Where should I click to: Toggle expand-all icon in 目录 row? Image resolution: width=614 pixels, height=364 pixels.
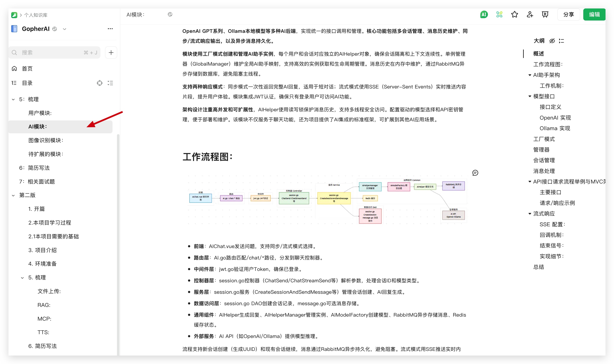coord(110,83)
